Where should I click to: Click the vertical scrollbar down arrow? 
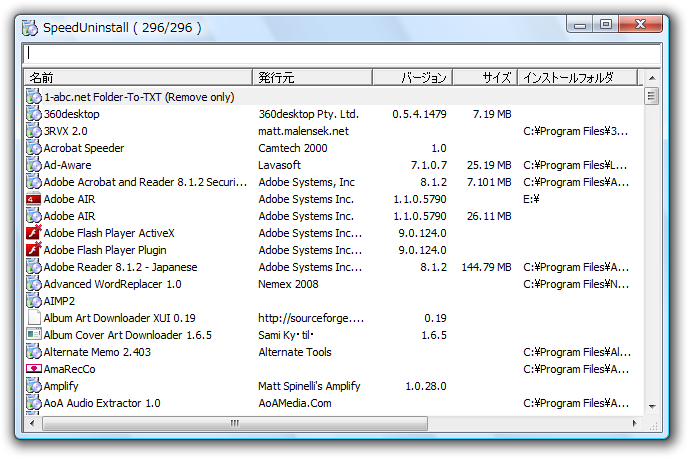(x=652, y=406)
